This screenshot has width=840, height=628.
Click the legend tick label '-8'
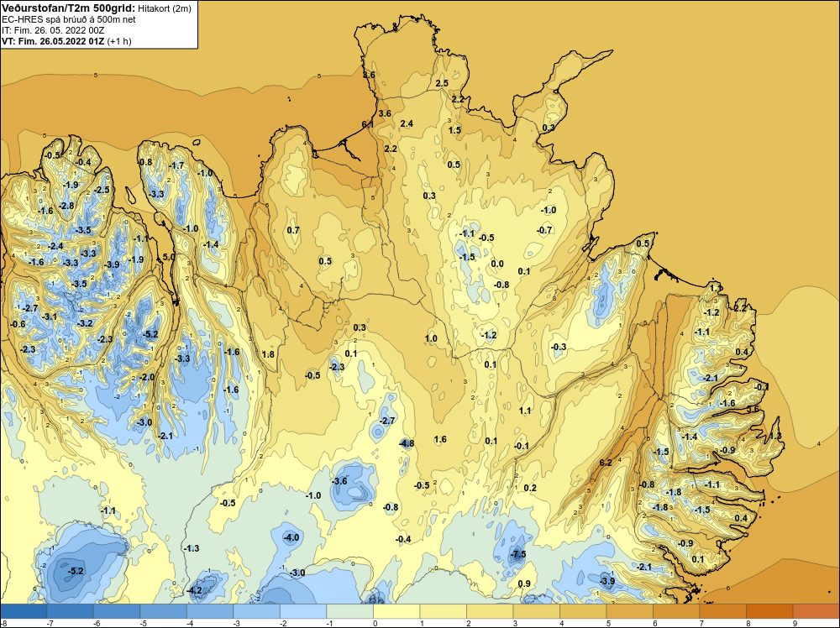[x=3, y=623]
